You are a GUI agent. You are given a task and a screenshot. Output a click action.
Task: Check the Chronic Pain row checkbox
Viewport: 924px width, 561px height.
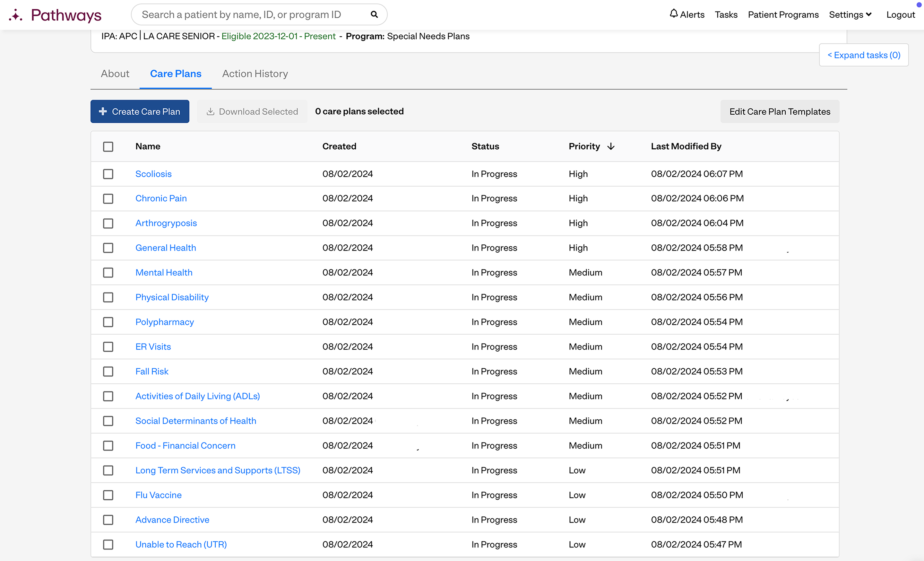coord(108,198)
